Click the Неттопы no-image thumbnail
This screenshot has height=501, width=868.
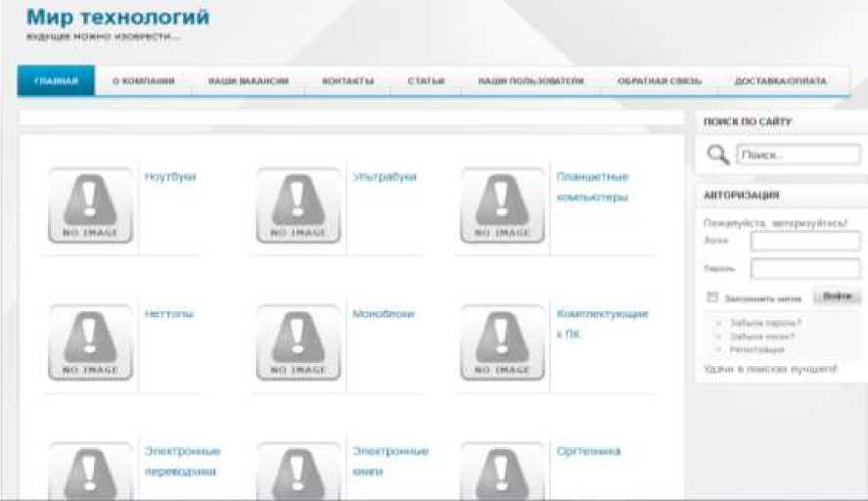[90, 342]
